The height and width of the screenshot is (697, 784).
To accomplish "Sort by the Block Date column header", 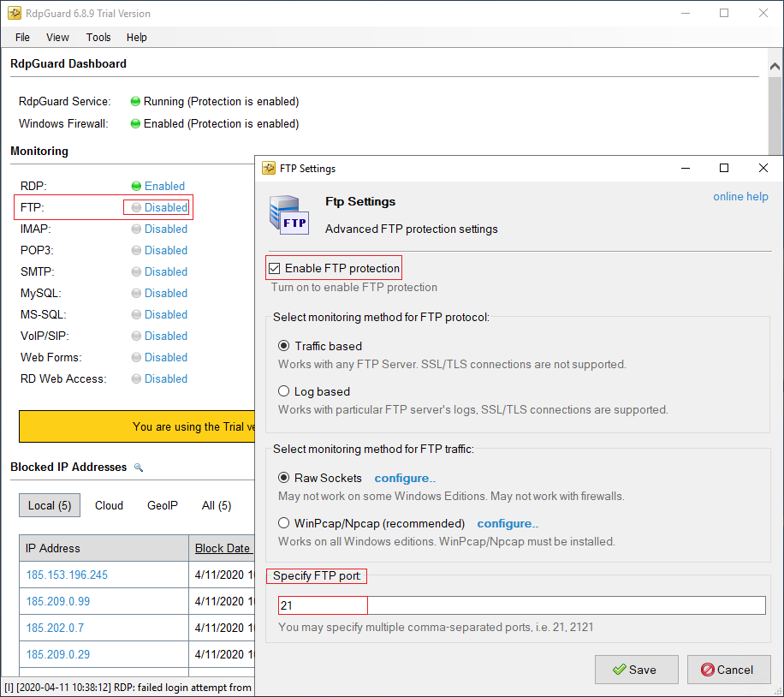I will coord(222,548).
